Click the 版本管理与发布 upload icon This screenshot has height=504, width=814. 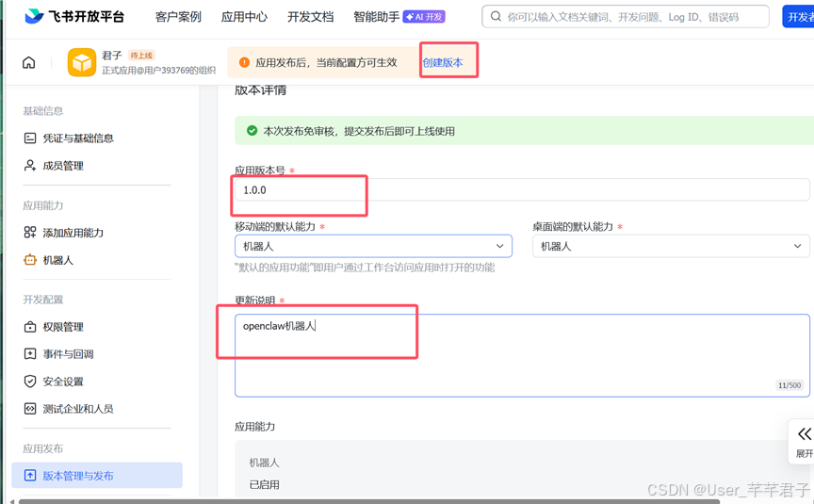30,476
